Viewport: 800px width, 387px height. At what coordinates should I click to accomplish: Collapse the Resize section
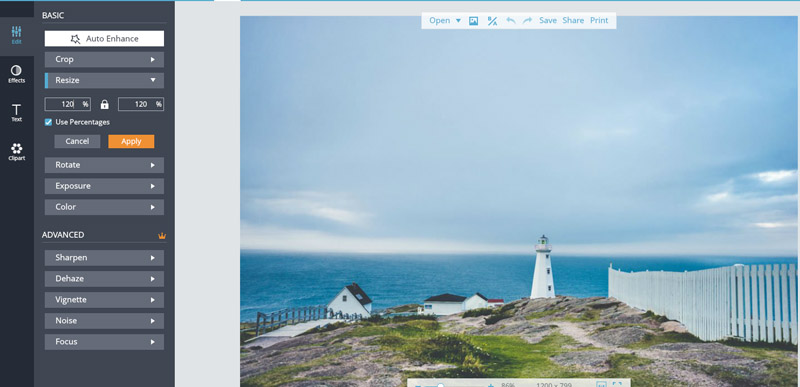[x=104, y=81]
